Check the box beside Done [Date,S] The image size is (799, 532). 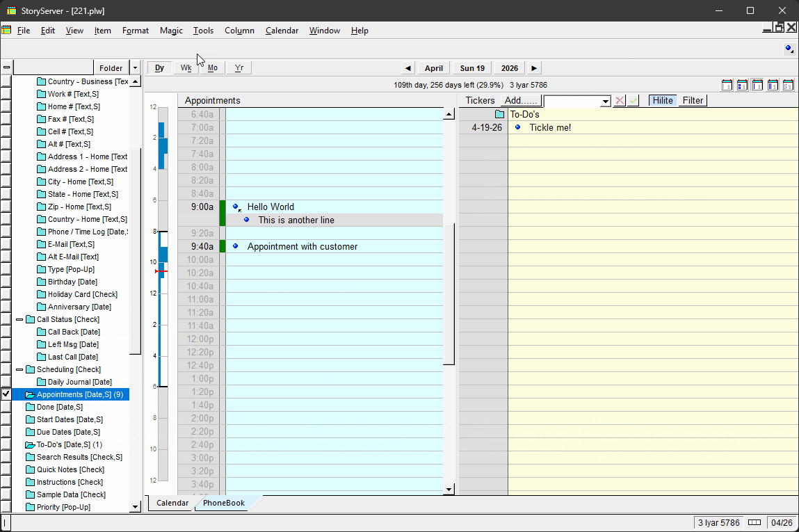click(x=6, y=407)
